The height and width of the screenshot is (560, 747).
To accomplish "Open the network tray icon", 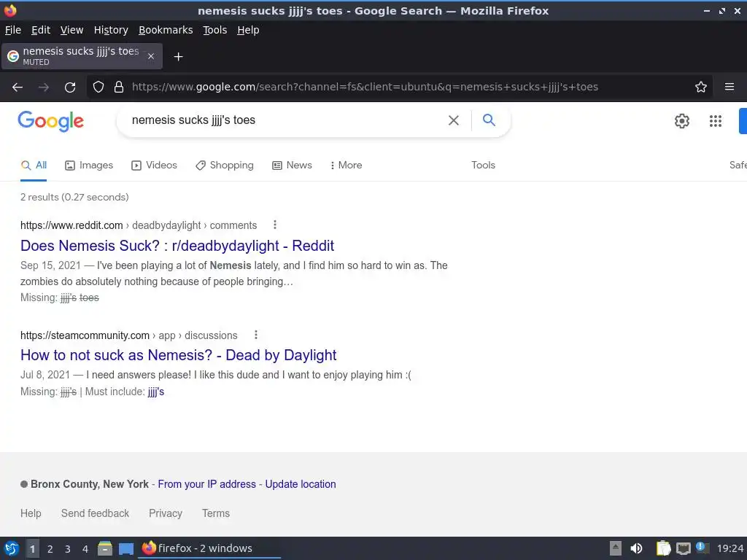I will [683, 548].
